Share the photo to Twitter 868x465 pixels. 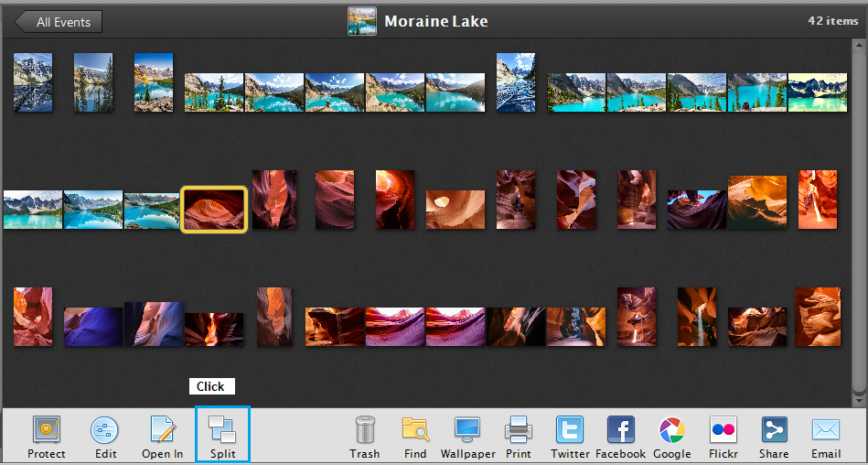pos(570,430)
